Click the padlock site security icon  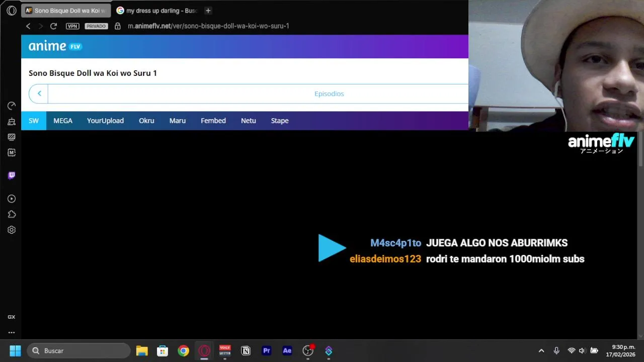[x=118, y=26]
